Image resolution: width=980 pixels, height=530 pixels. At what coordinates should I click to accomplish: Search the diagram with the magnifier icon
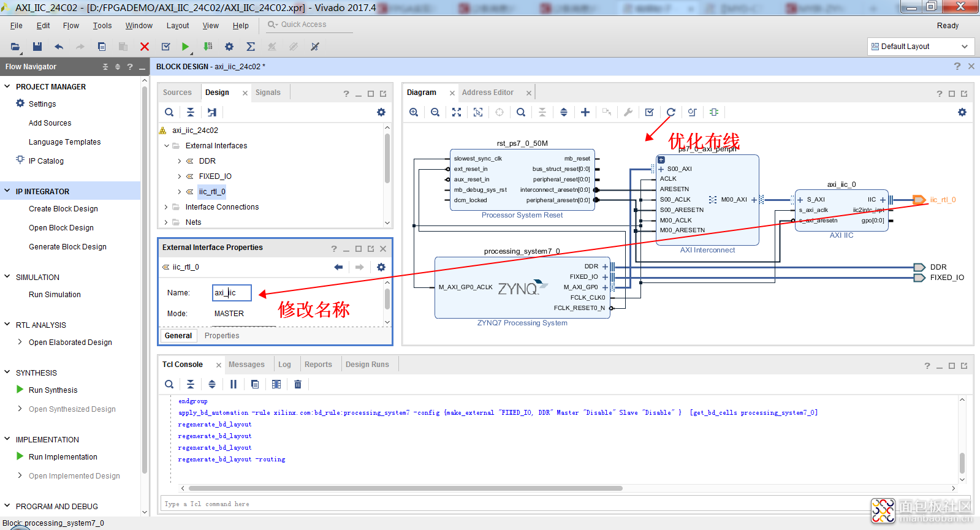click(x=521, y=112)
